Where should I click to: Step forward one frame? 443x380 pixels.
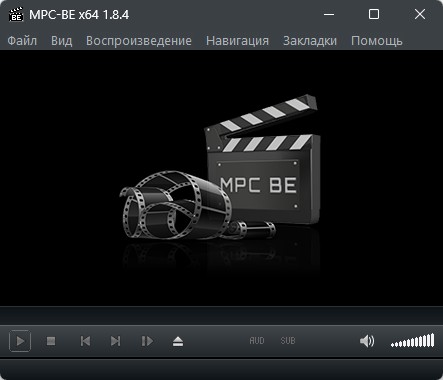click(x=147, y=341)
